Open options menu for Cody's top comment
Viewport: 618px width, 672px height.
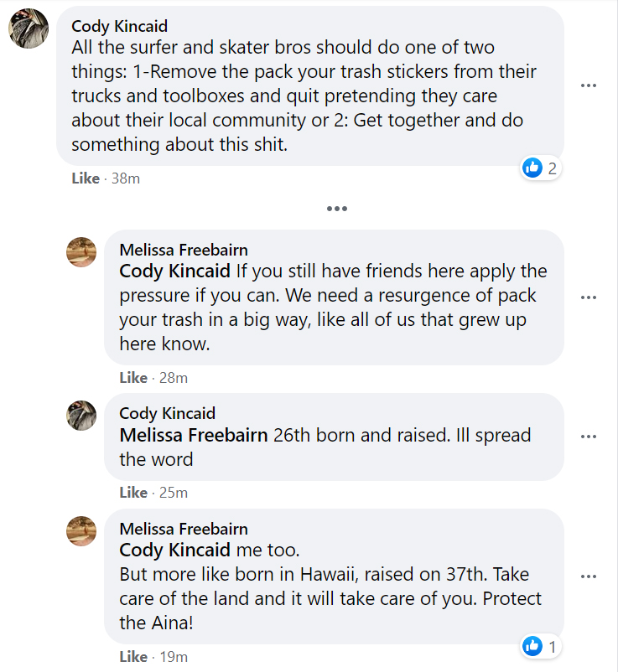point(589,85)
